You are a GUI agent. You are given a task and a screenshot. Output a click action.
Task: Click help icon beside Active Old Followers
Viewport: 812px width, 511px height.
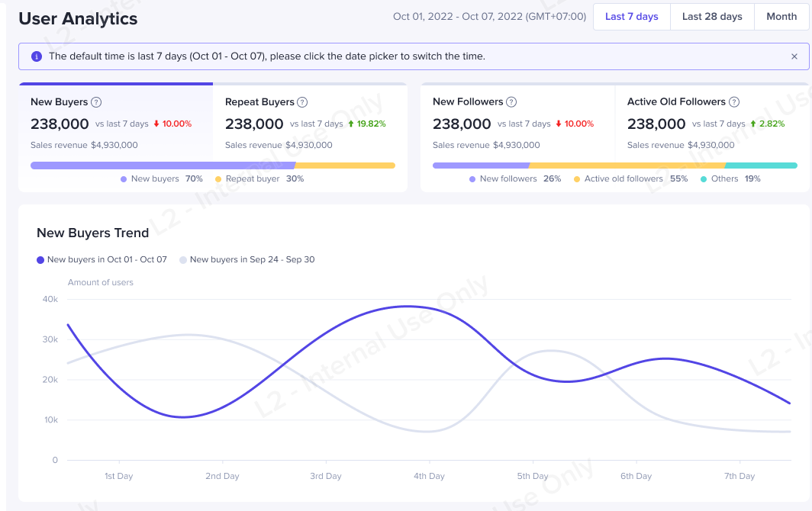tap(733, 102)
